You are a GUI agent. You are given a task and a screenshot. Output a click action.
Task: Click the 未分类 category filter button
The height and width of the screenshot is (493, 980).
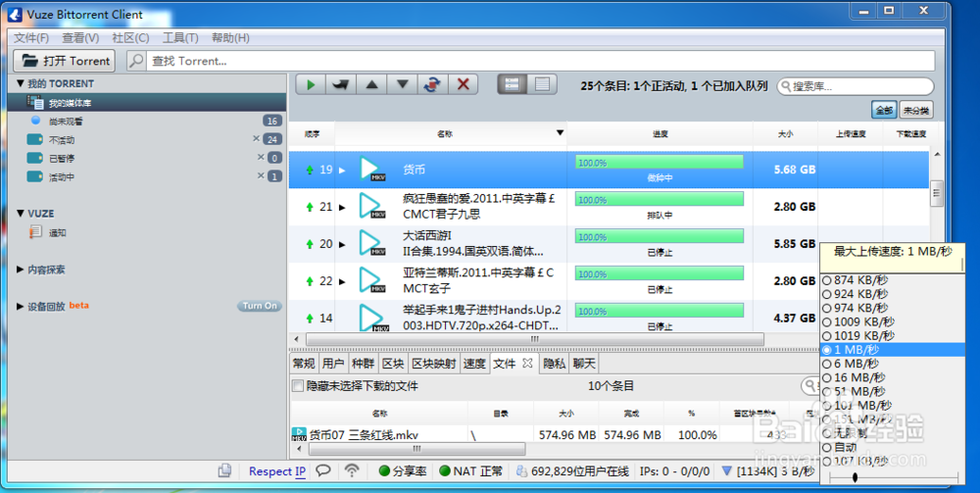pyautogui.click(x=916, y=110)
